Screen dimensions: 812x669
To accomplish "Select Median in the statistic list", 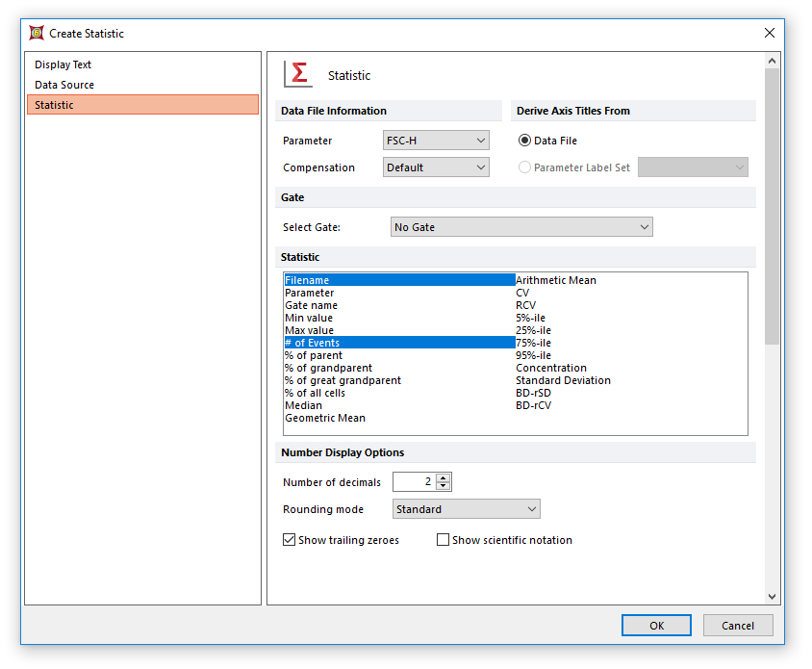I will 303,405.
